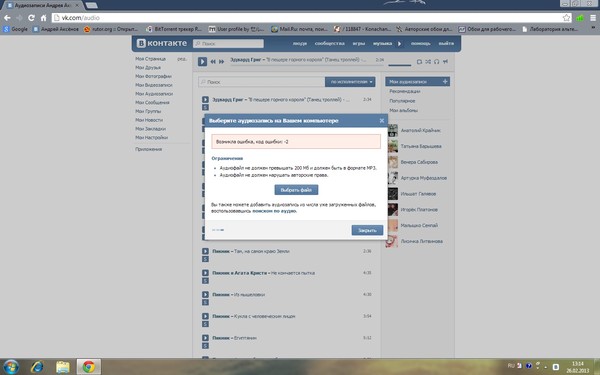Toggle repeat icon in the player

419,61
